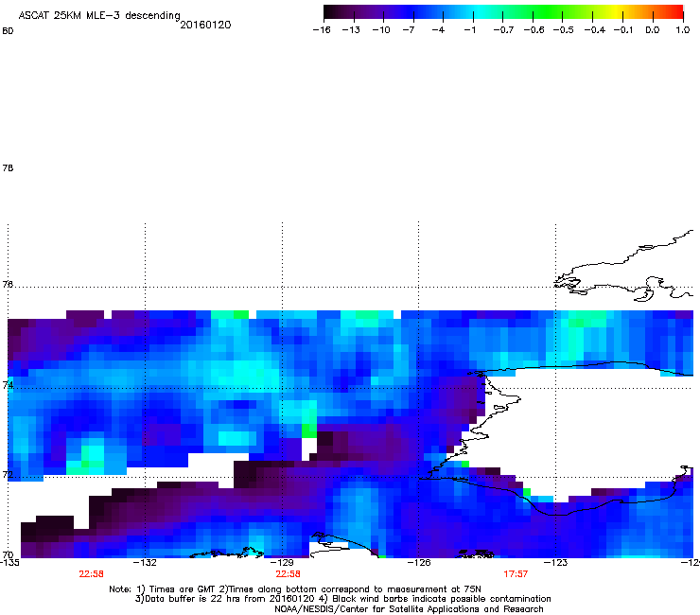The width and height of the screenshot is (700, 615).
Task: Select the -10 color scale label
Action: 381,30
